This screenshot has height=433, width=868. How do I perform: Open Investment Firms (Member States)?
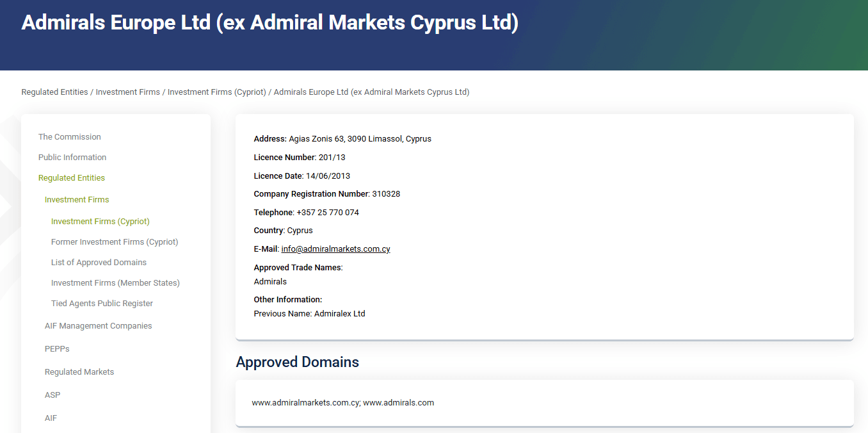click(x=115, y=283)
